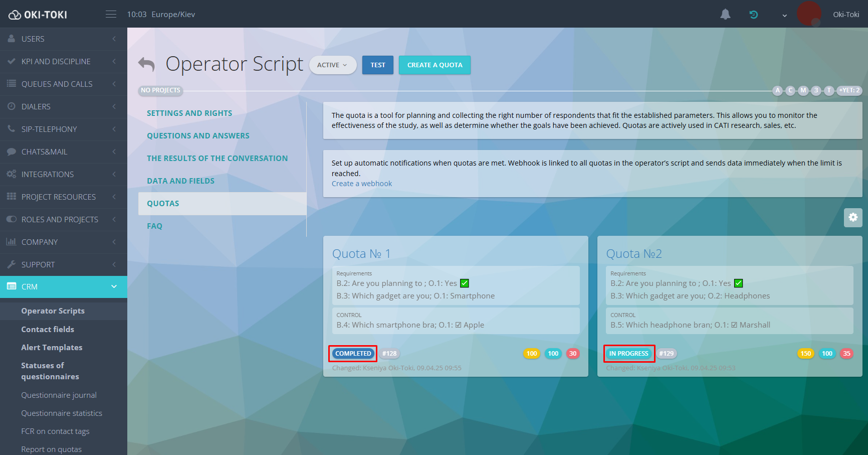Expand the header dropdown arrow near avatar

(784, 15)
